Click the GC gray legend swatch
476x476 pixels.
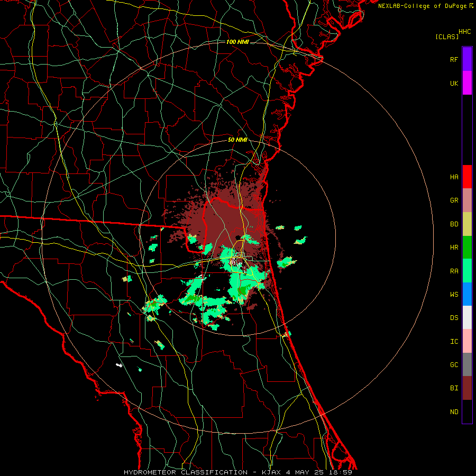pos(467,364)
